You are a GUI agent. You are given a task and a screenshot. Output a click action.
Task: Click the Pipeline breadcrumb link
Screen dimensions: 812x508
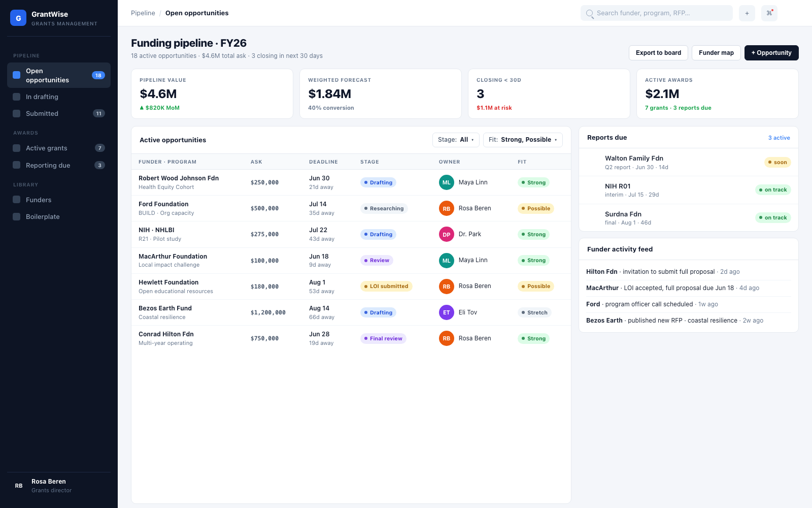pos(143,13)
